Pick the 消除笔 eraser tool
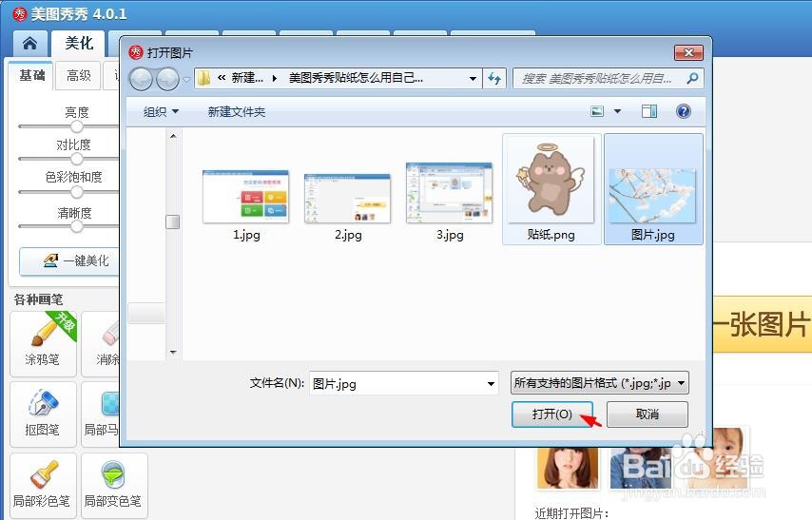Viewport: 812px width, 520px height. tap(101, 343)
